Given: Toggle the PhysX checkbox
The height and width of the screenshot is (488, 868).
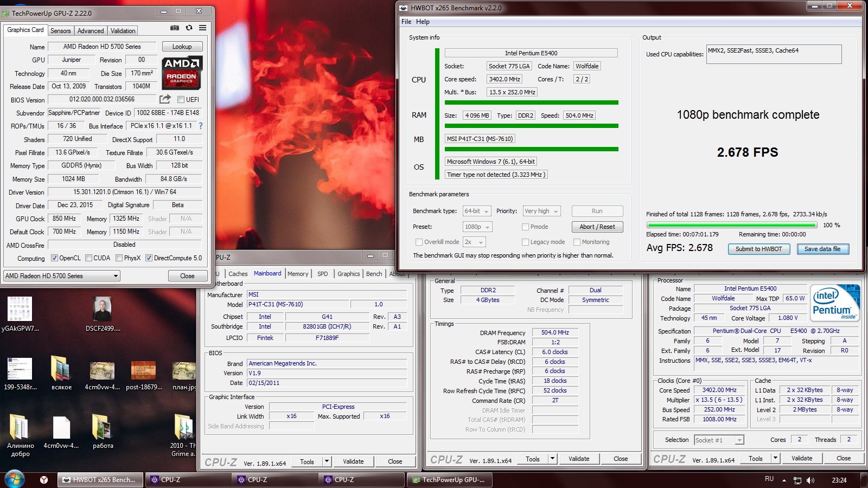Looking at the screenshot, I should pyautogui.click(x=119, y=258).
